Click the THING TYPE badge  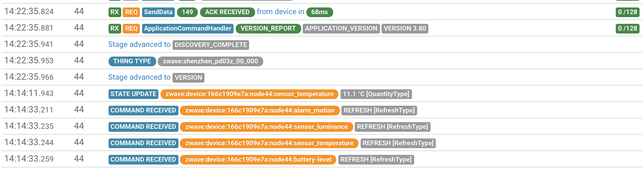point(132,61)
